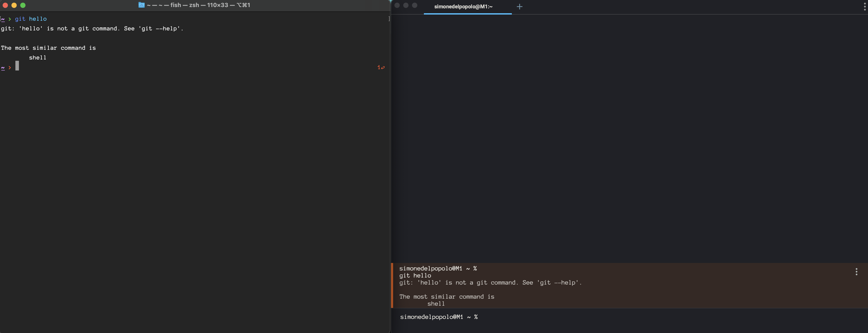
Task: Select the 'git hello' command text
Action: (31, 19)
